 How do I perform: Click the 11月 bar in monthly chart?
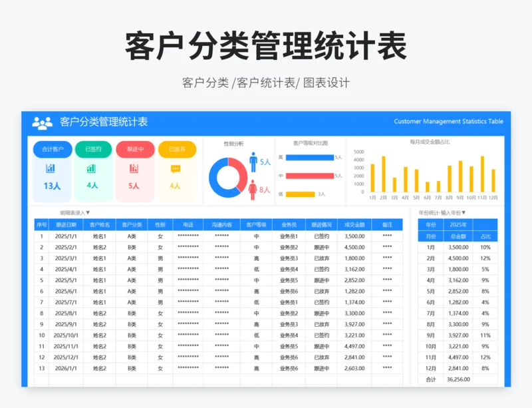click(483, 174)
